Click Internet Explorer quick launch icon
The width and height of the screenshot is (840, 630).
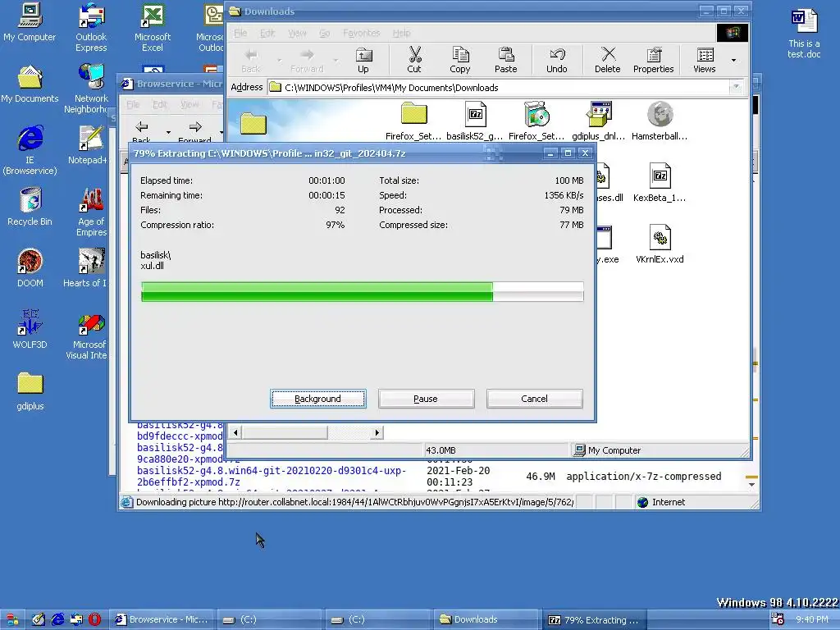57,620
